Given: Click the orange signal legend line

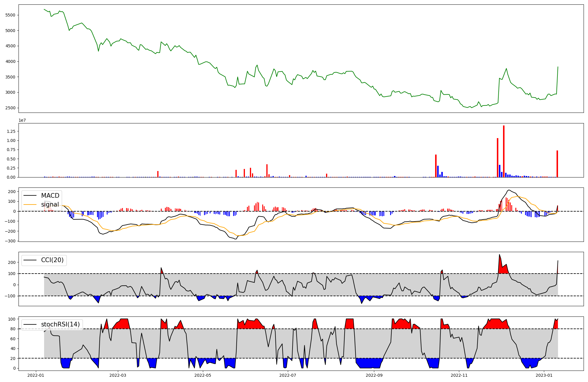Looking at the screenshot, I should pos(30,205).
